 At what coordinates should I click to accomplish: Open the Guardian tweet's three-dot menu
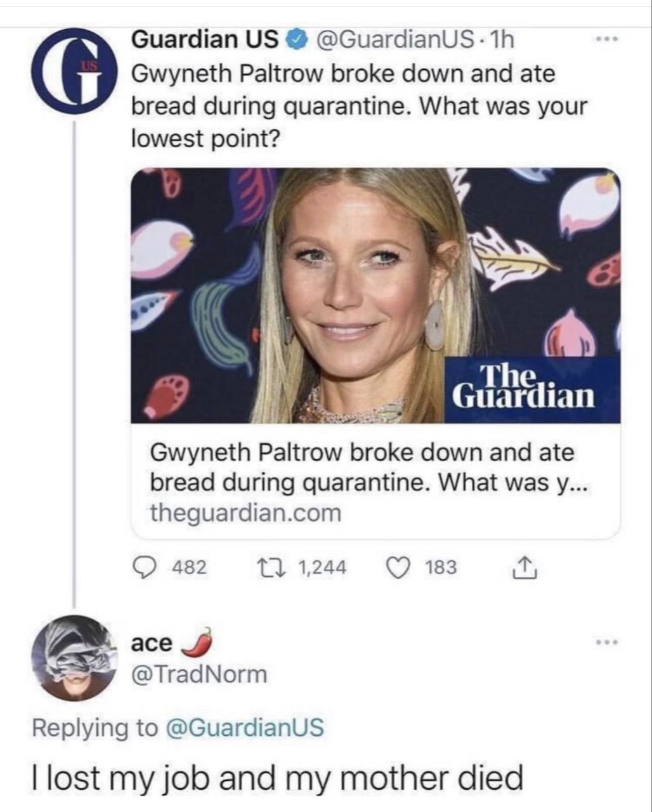coord(607,40)
